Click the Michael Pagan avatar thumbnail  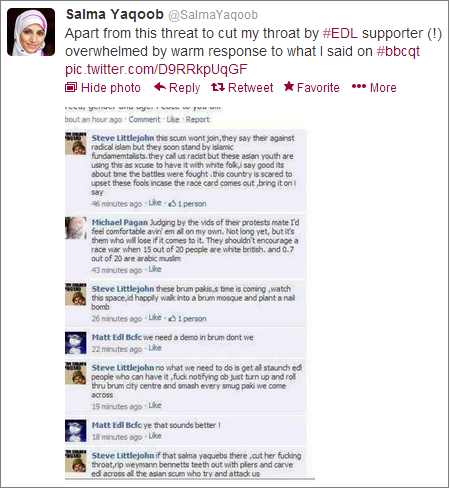pos(76,228)
